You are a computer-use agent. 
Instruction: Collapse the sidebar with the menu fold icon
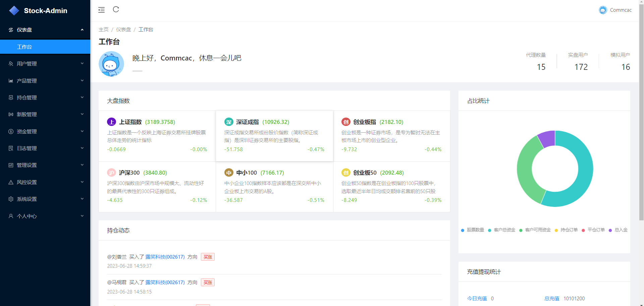point(101,10)
